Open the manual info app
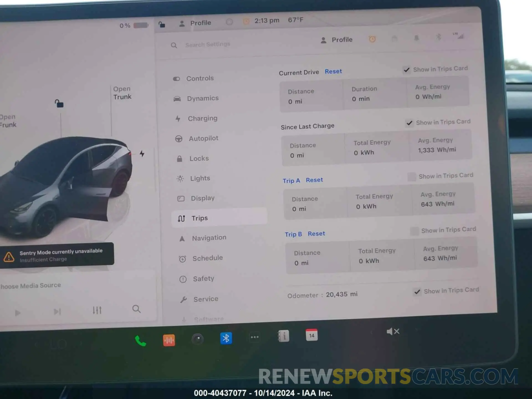Image resolution: width=532 pixels, height=399 pixels. [283, 336]
